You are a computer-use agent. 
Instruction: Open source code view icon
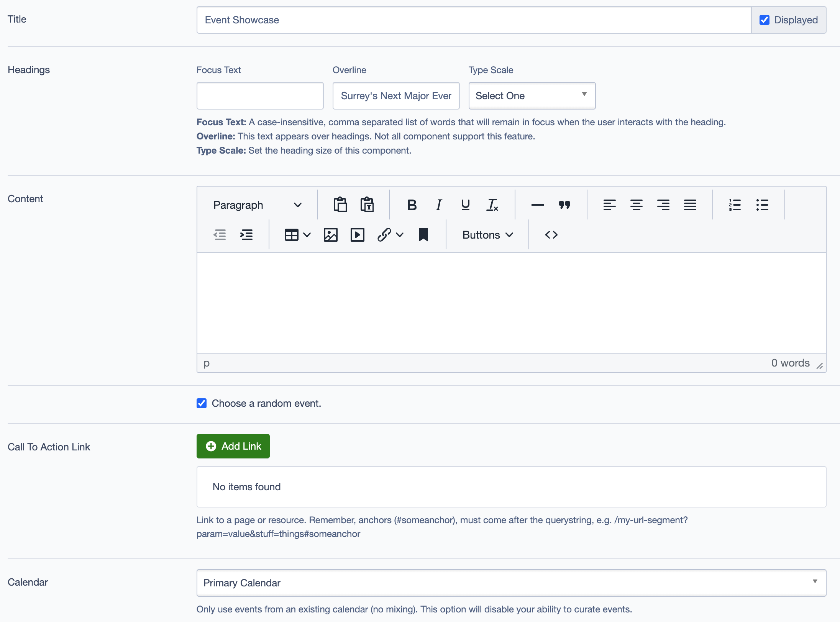pos(551,235)
